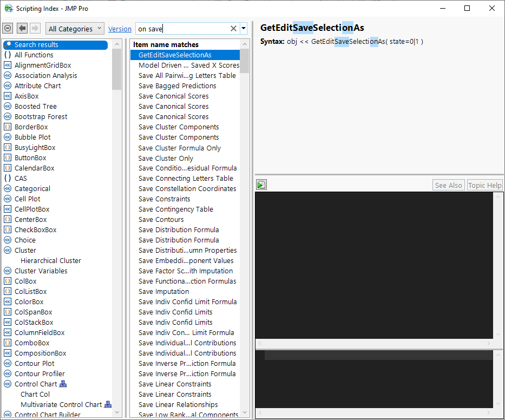
Task: Click the category list scroll-down arrow
Action: click(x=116, y=412)
